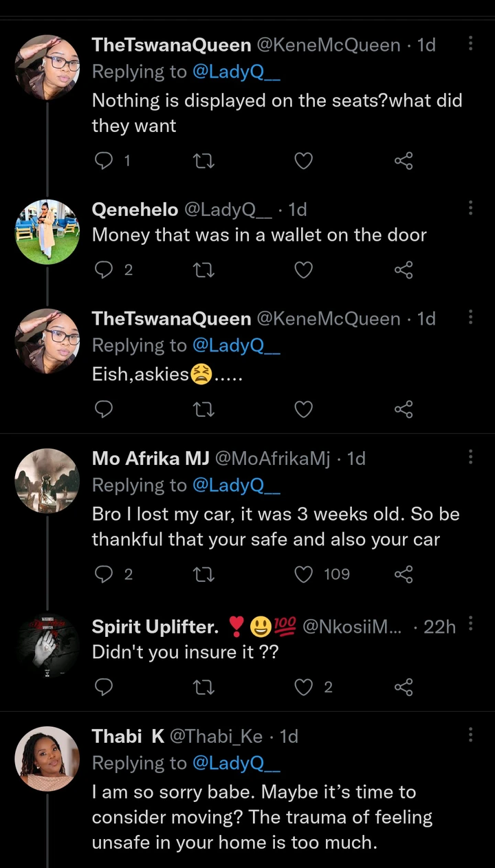495x868 pixels.
Task: View Qenehelo's profile avatar
Action: point(47,232)
